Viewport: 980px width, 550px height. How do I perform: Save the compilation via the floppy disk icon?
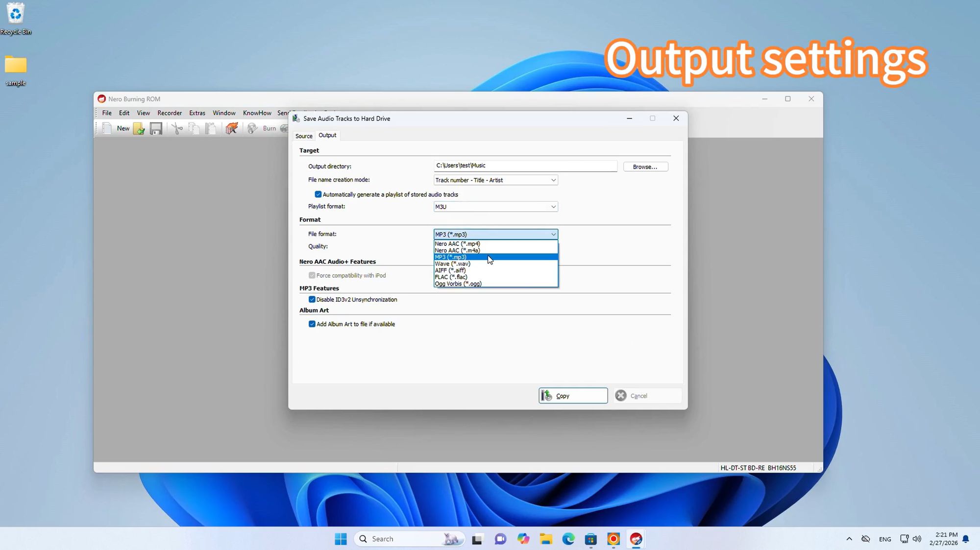(156, 128)
